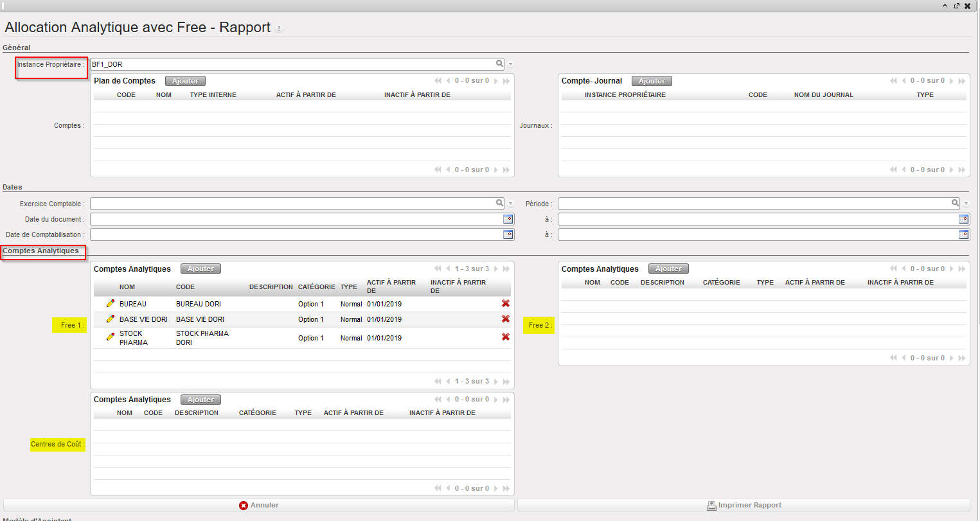980x521 pixels.
Task: Open calendar for Date de Comptabilisation
Action: click(x=508, y=234)
